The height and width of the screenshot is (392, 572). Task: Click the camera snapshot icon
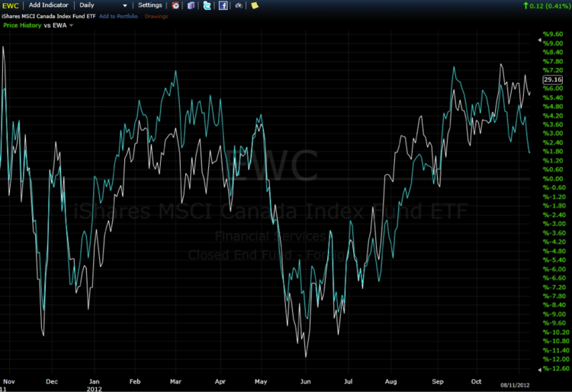(x=239, y=5)
